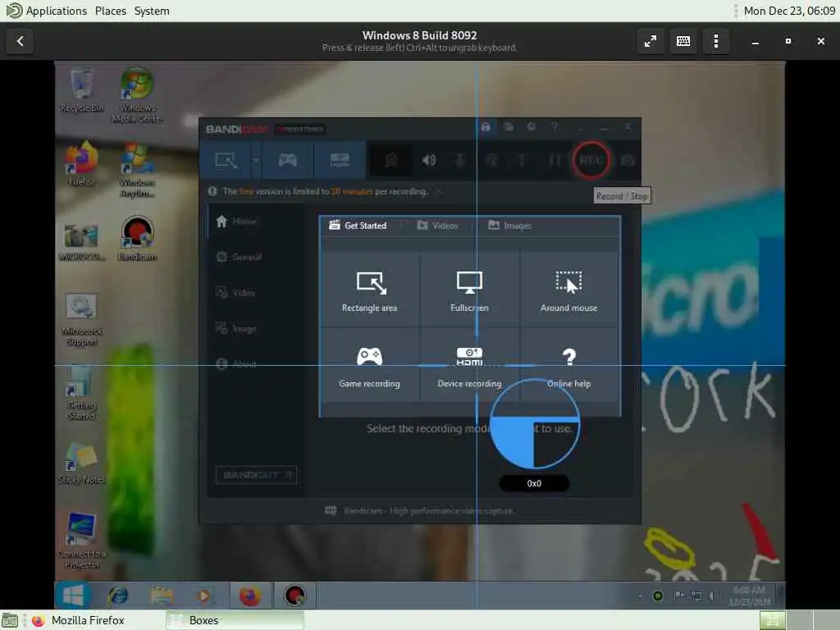Image resolution: width=840 pixels, height=630 pixels.
Task: Open the System menu
Action: click(x=152, y=11)
